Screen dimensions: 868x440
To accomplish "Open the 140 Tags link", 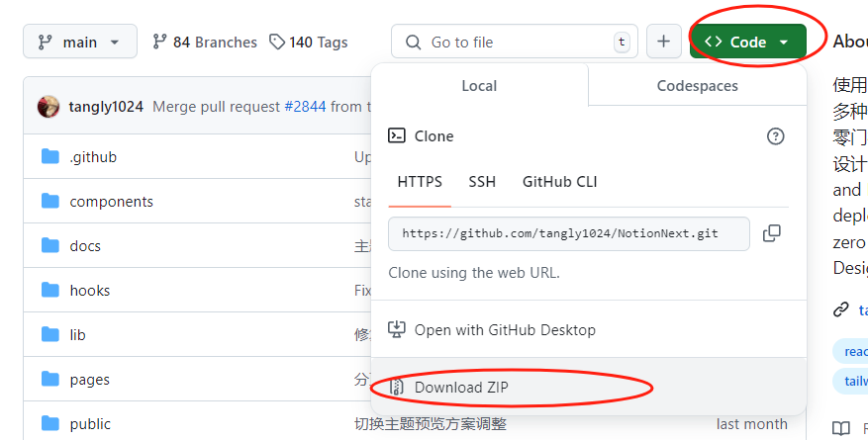I will pyautogui.click(x=309, y=42).
